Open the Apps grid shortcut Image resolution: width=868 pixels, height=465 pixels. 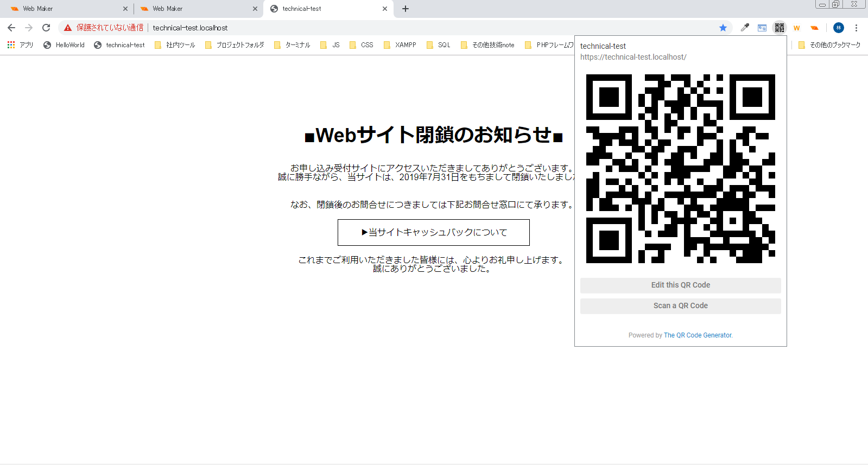[x=20, y=45]
